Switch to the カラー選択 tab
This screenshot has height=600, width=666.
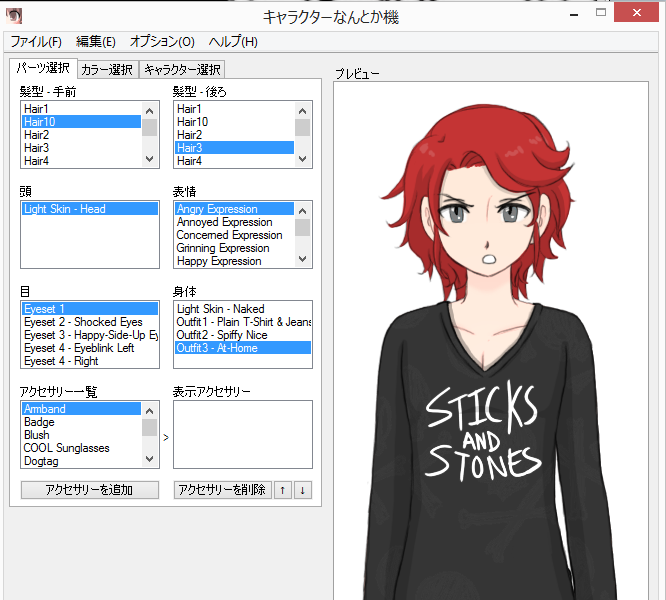point(107,69)
